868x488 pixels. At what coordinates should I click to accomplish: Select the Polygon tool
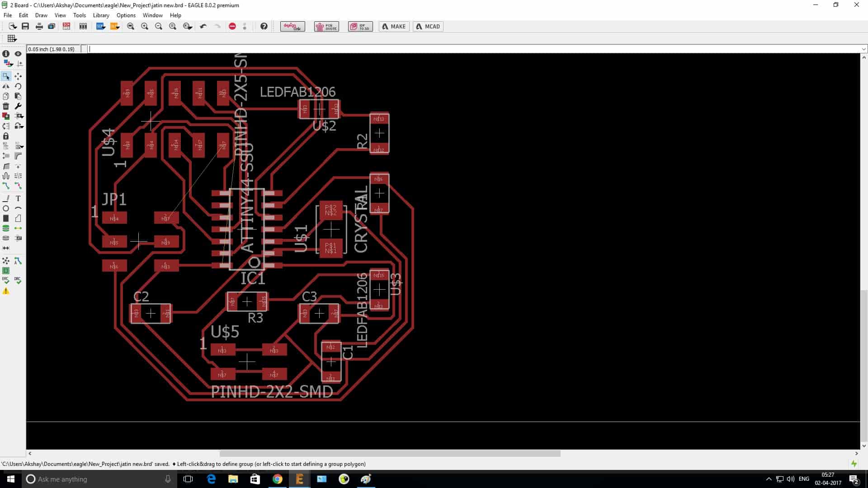tap(18, 218)
